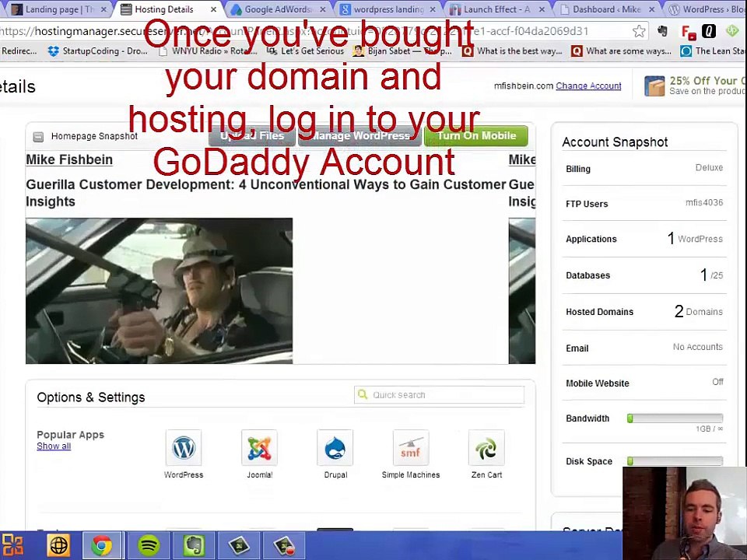The width and height of the screenshot is (747, 560).
Task: Open the What is the best way... bookmark
Action: click(513, 51)
